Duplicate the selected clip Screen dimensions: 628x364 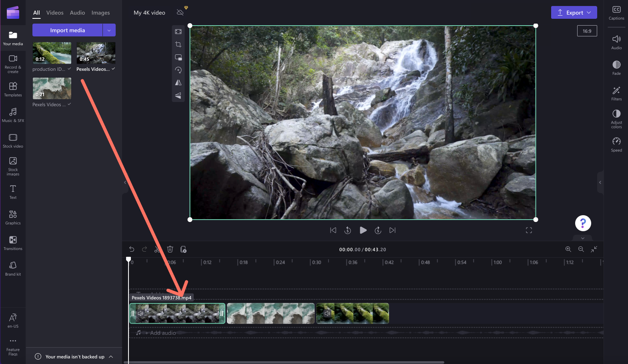pyautogui.click(x=183, y=249)
